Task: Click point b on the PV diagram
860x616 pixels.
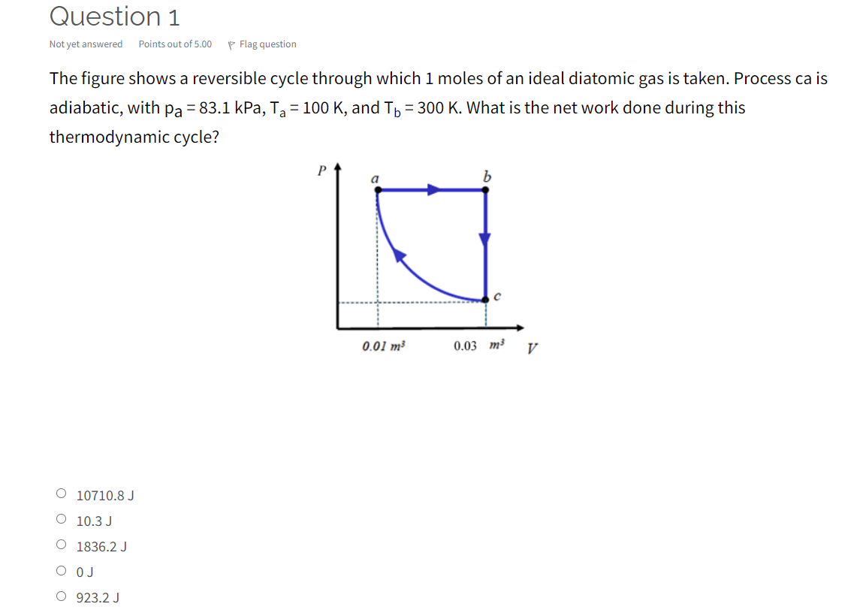Action: pos(487,189)
